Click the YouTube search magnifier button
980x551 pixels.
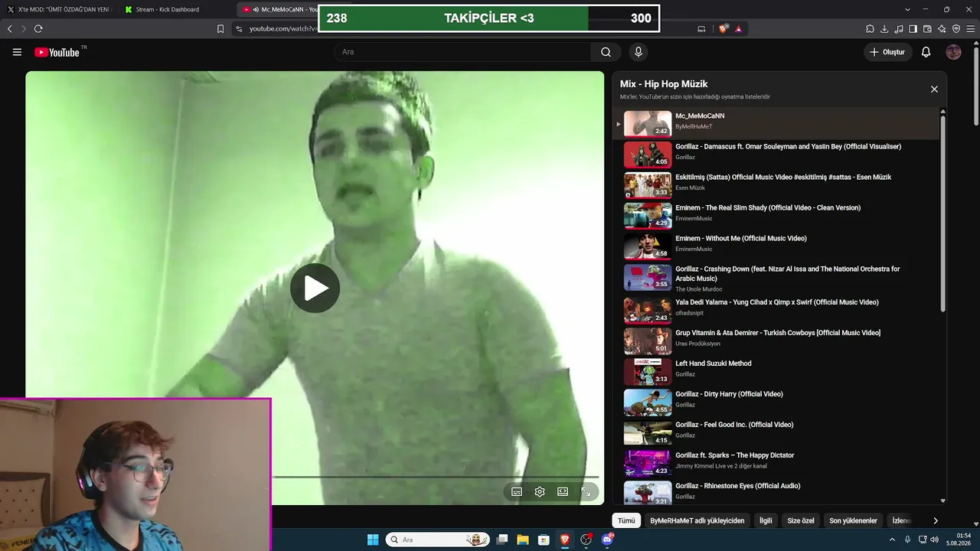point(606,52)
